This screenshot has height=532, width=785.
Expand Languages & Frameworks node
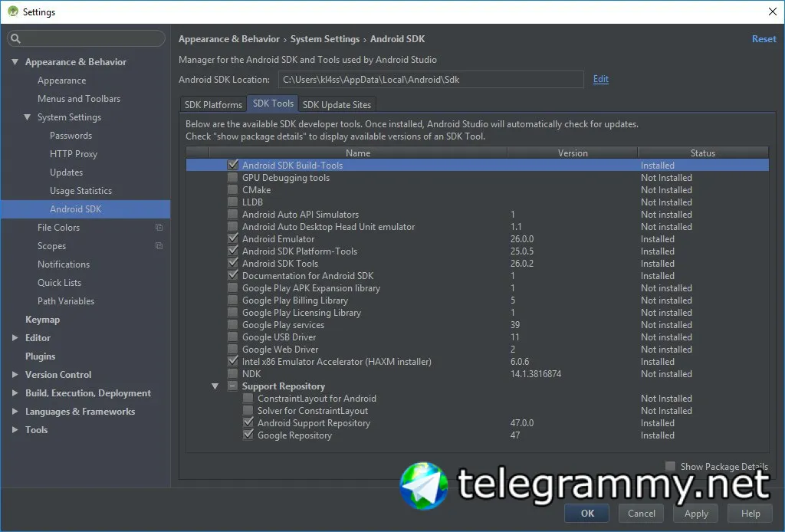click(x=15, y=412)
